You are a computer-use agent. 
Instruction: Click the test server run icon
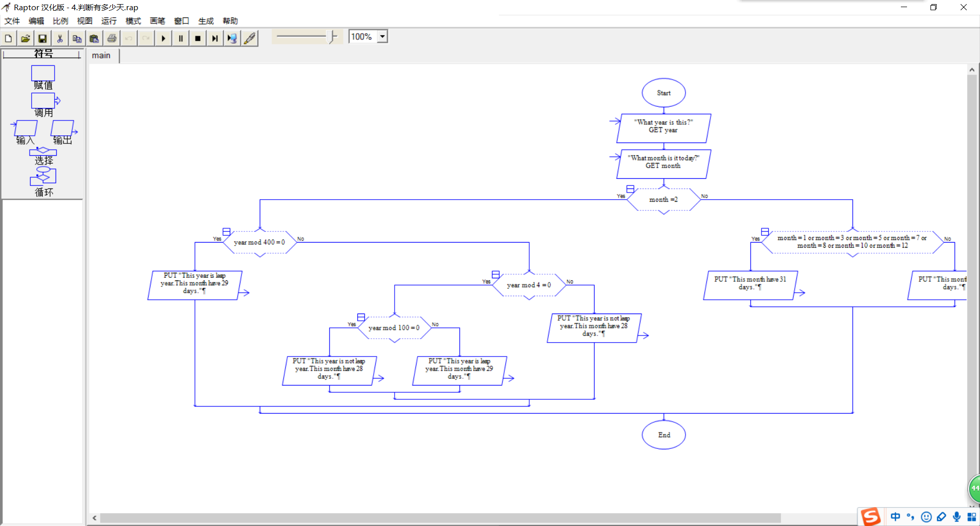232,38
